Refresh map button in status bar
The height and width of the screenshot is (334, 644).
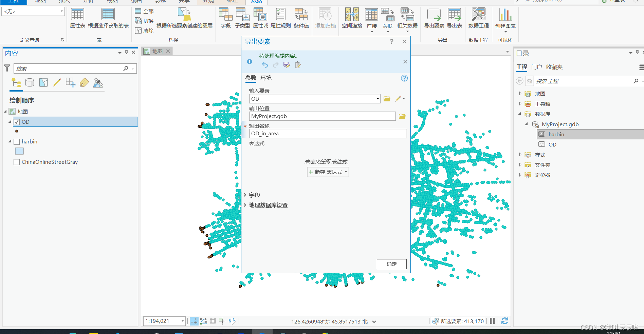(505, 321)
